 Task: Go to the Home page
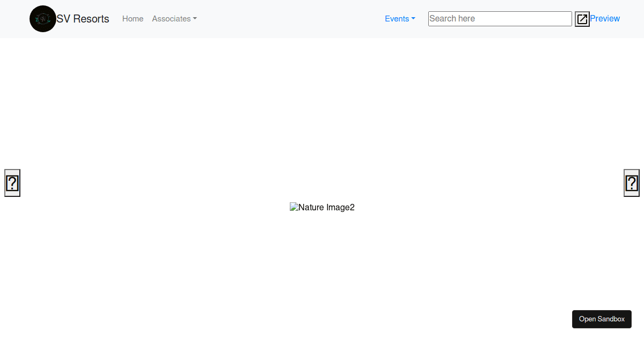coord(133,19)
